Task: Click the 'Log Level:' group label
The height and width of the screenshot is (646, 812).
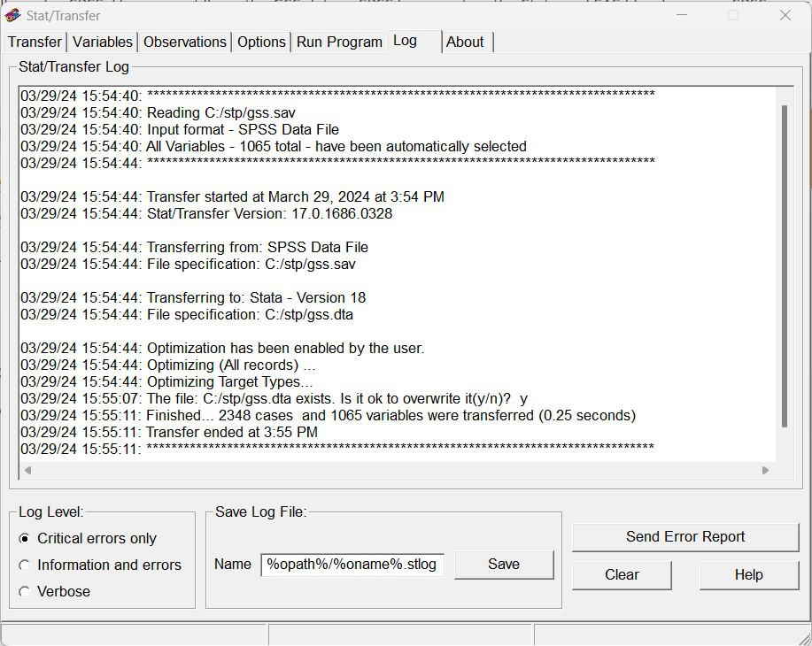Action: (50, 512)
